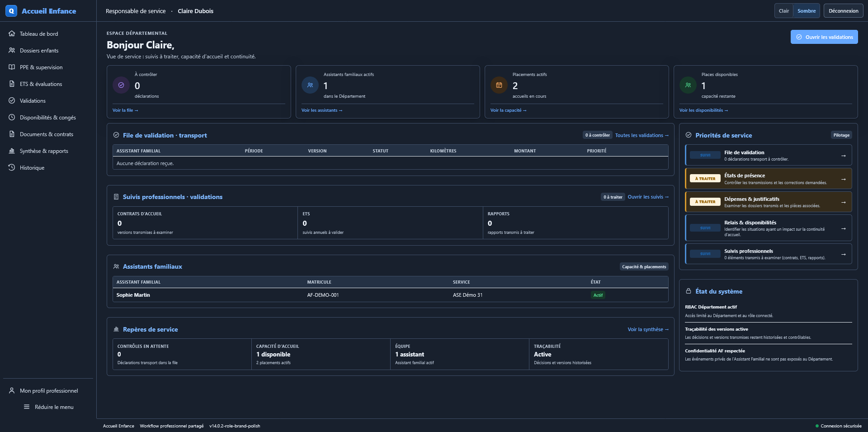This screenshot has height=432, width=868.
Task: Click the État du système lock icon
Action: (x=689, y=291)
